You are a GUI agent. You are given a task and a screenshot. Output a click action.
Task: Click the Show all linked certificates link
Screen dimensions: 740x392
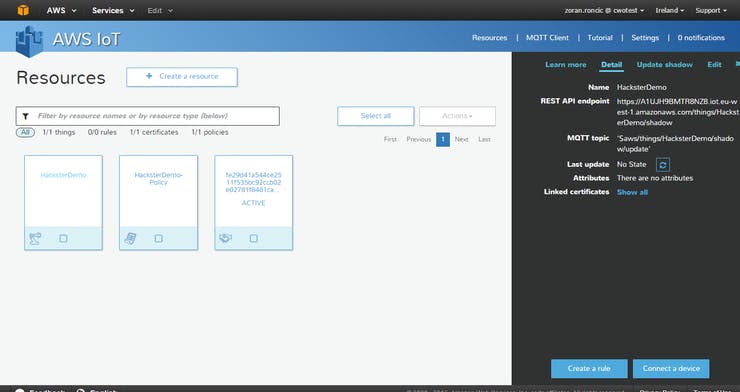tap(632, 192)
